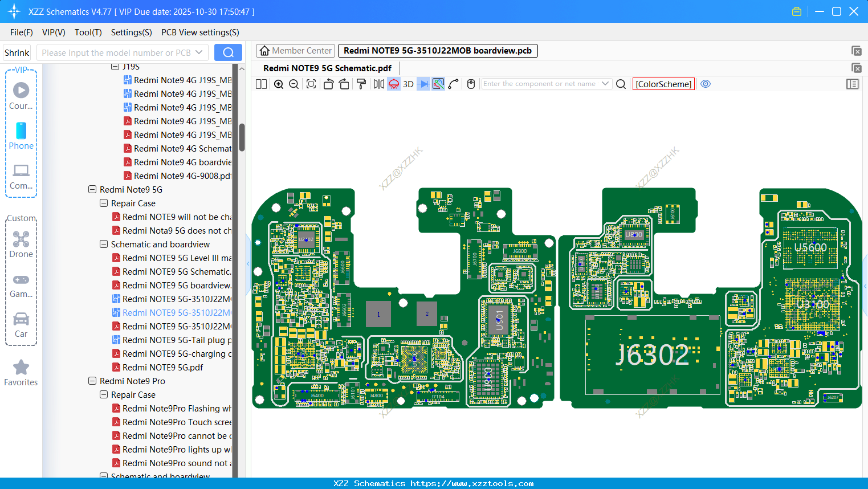Click the Member Center button
868x489 pixels.
[295, 51]
